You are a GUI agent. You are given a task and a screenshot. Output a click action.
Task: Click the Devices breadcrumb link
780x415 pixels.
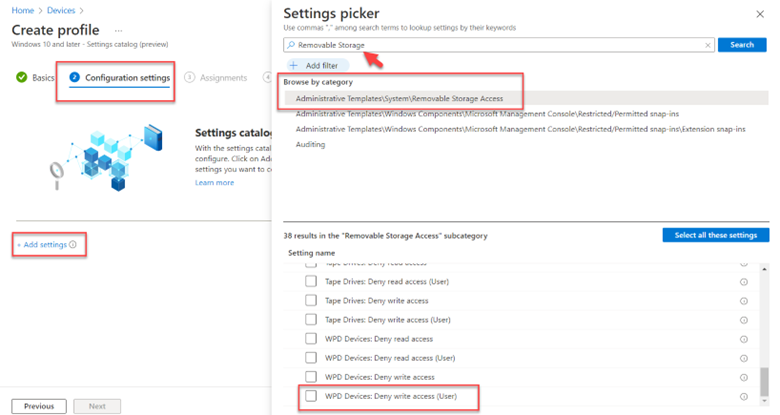point(61,10)
